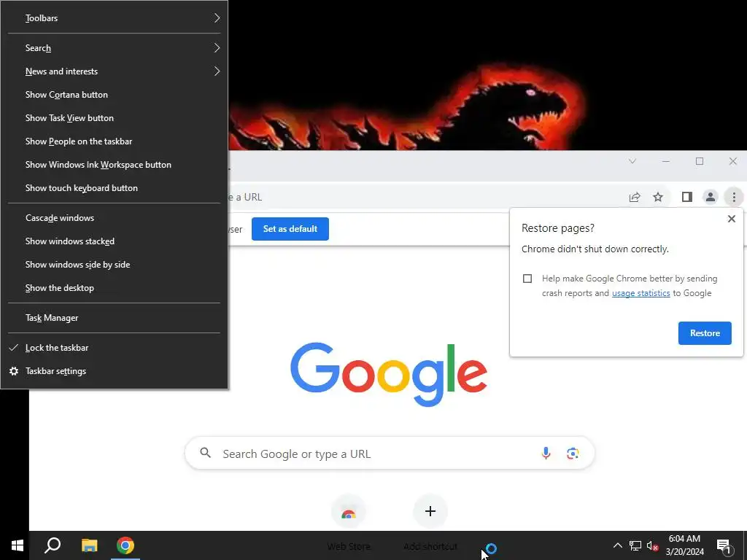Open the Taskbar settings gear entry
The height and width of the screenshot is (560, 747).
[115, 371]
